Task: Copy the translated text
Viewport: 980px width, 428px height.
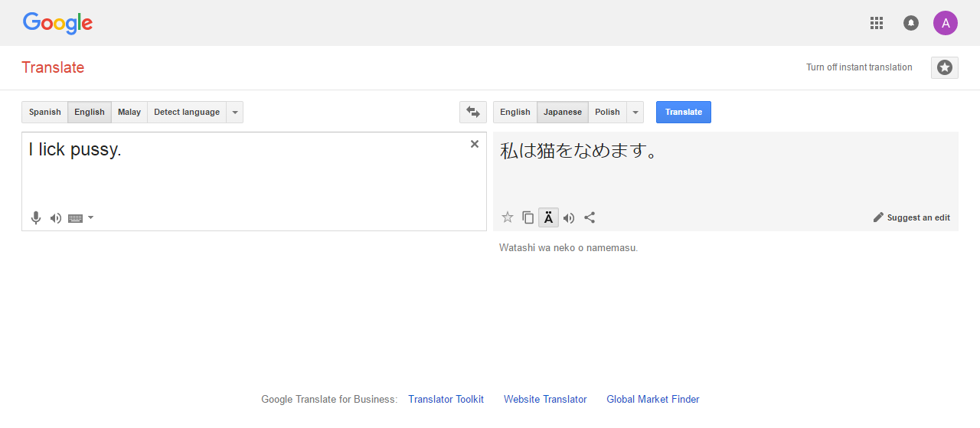Action: point(528,217)
